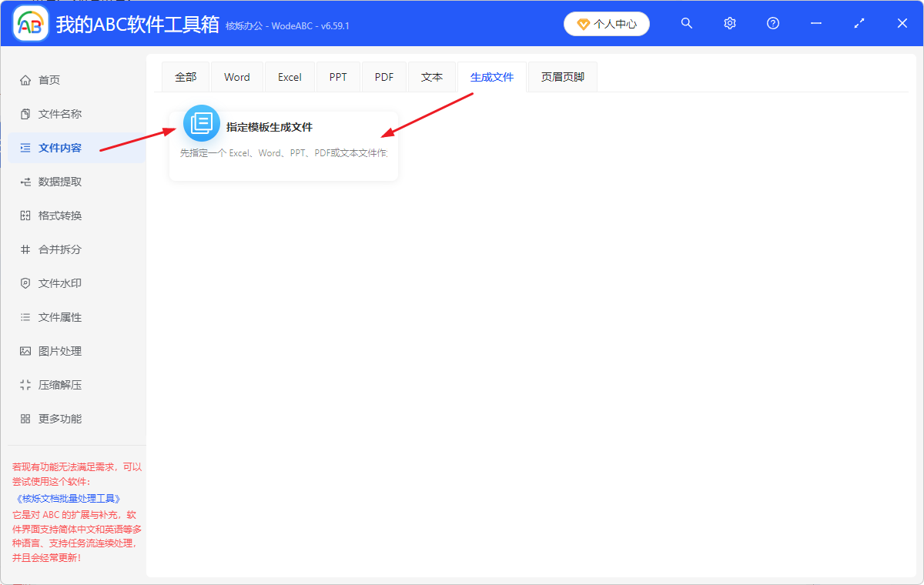Open the 个人中心 personal center

[607, 23]
